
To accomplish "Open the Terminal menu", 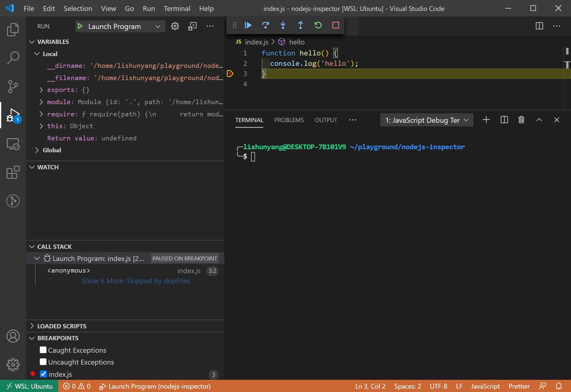I will pos(177,9).
